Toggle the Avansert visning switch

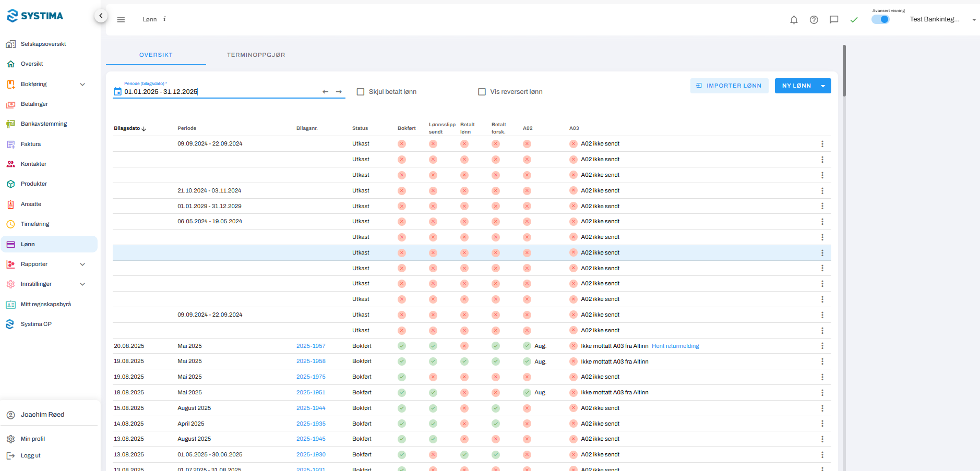(880, 19)
